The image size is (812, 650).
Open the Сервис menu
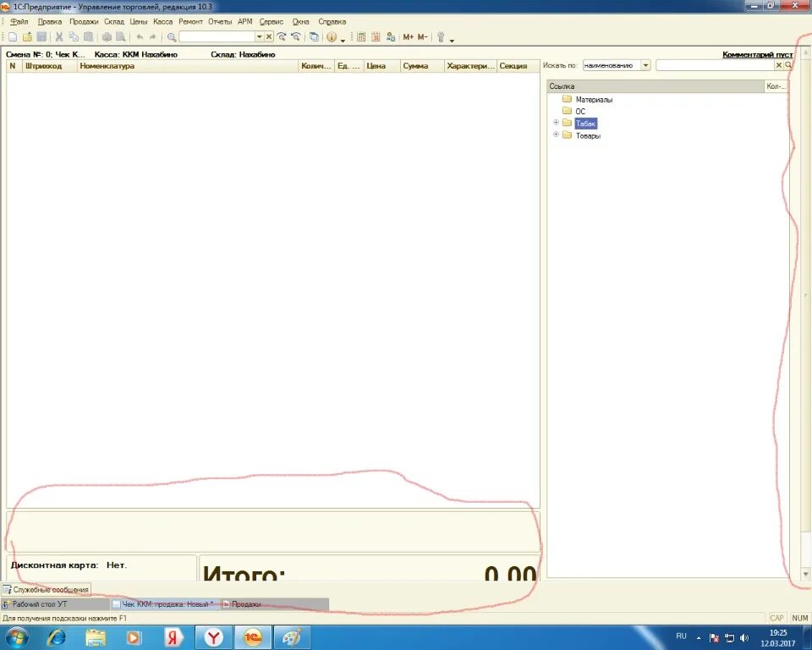click(x=272, y=22)
